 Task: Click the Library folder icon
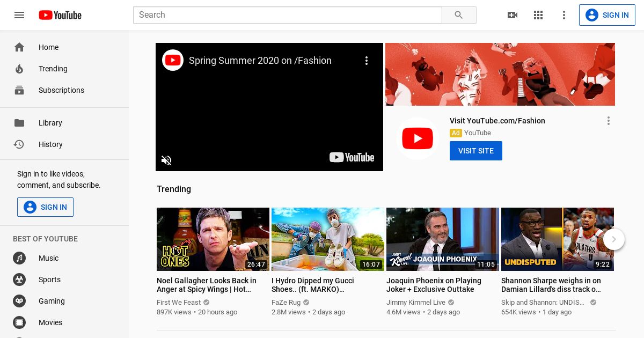(19, 123)
